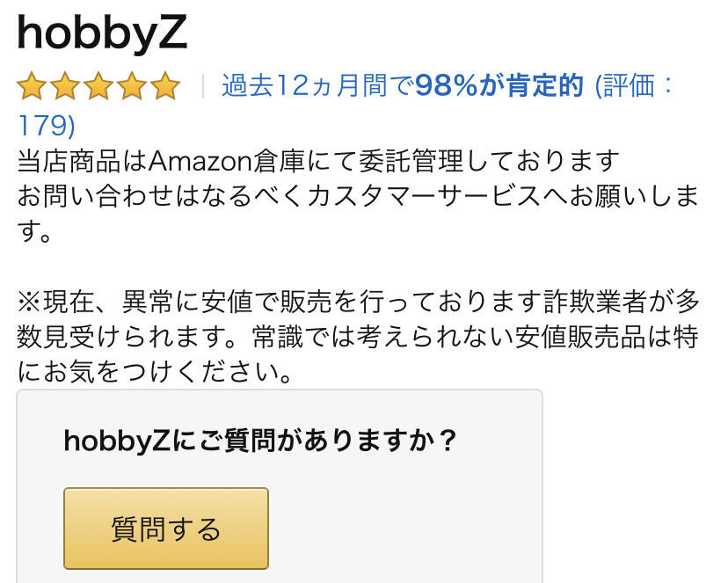Click the second gold rating star
728x583 pixels.
tap(64, 86)
